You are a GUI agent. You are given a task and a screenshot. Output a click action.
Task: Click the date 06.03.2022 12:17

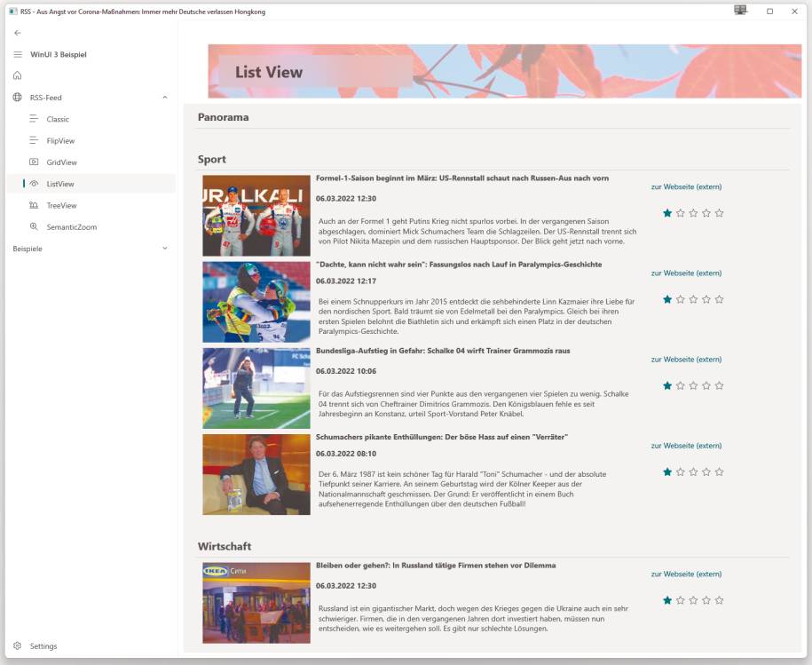(346, 281)
